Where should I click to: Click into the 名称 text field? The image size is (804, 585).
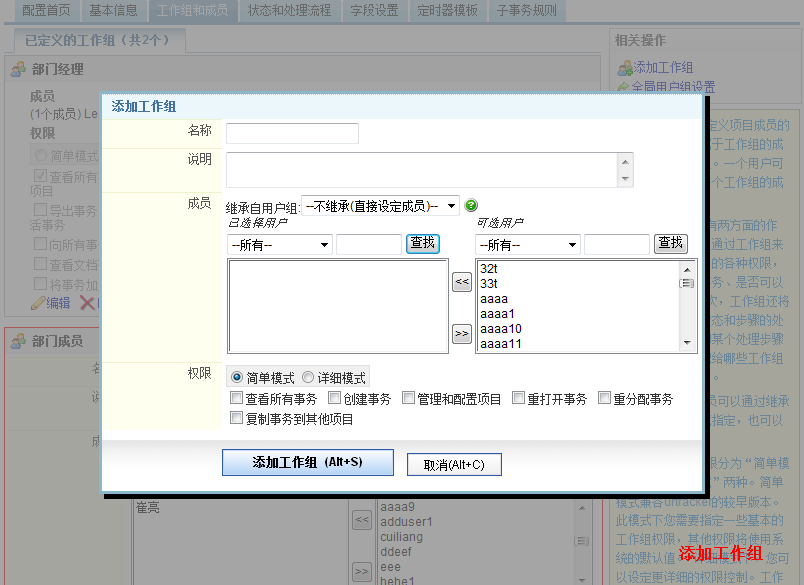292,134
